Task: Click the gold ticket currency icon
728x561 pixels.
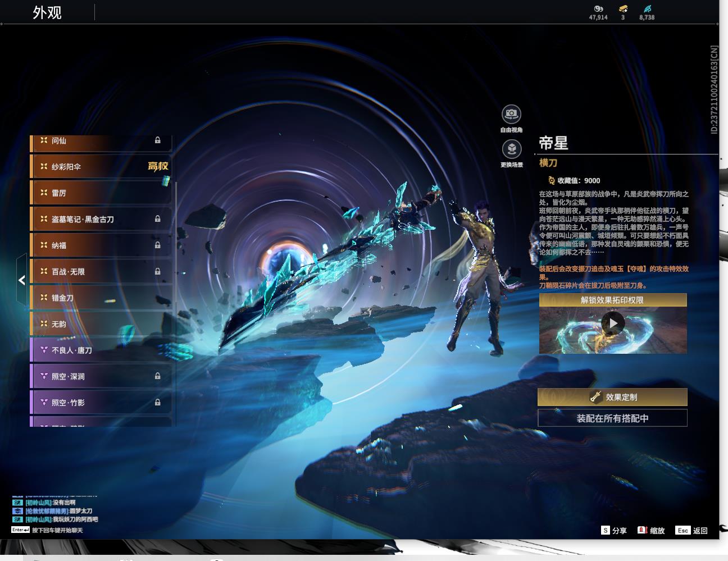Action: click(623, 9)
